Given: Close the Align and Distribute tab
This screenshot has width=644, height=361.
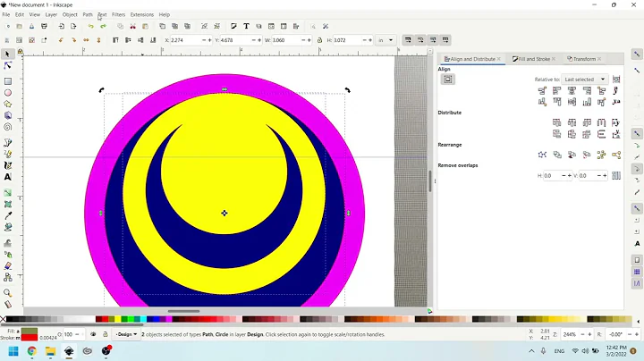Looking at the screenshot, I should [498, 59].
